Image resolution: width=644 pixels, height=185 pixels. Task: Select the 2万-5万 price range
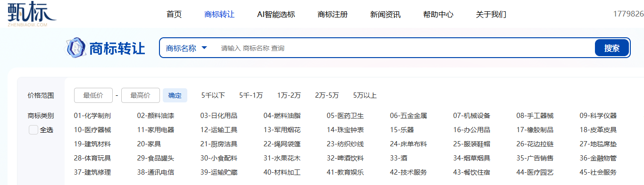pos(327,95)
